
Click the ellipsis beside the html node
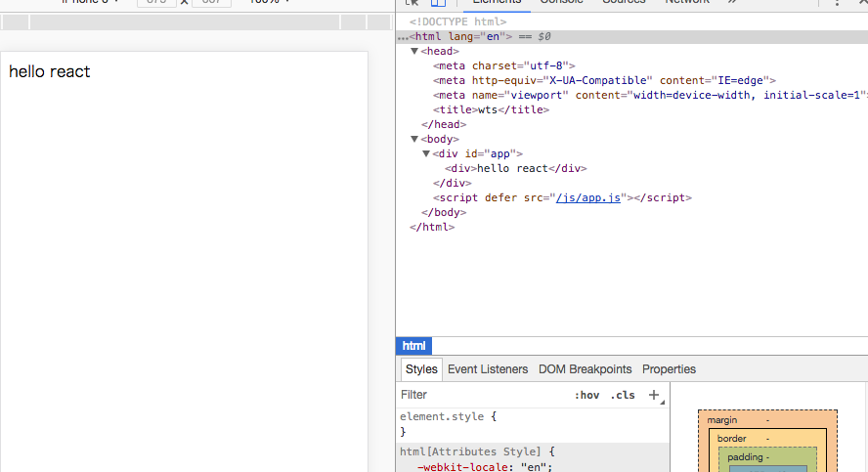pyautogui.click(x=403, y=37)
